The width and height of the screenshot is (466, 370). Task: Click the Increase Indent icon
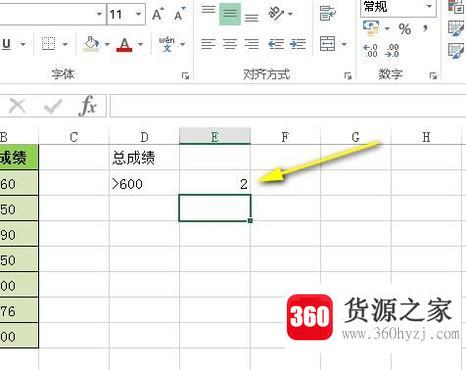click(x=298, y=44)
